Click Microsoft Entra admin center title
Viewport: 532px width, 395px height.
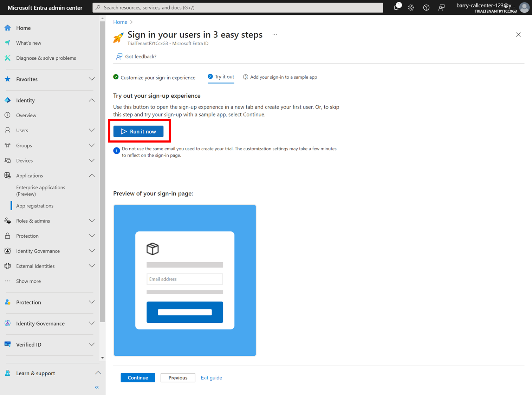pos(45,8)
